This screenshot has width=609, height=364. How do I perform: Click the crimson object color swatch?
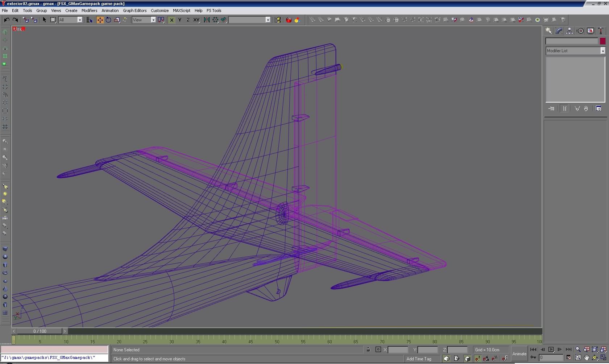602,41
